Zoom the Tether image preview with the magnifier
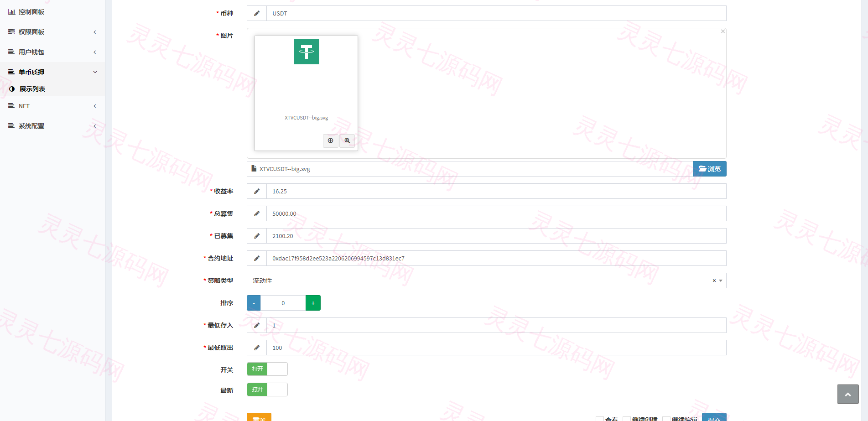Viewport: 868px width, 421px height. pos(347,140)
